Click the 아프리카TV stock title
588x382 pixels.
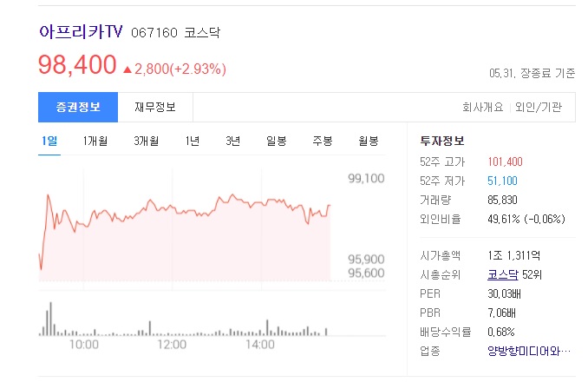click(82, 32)
